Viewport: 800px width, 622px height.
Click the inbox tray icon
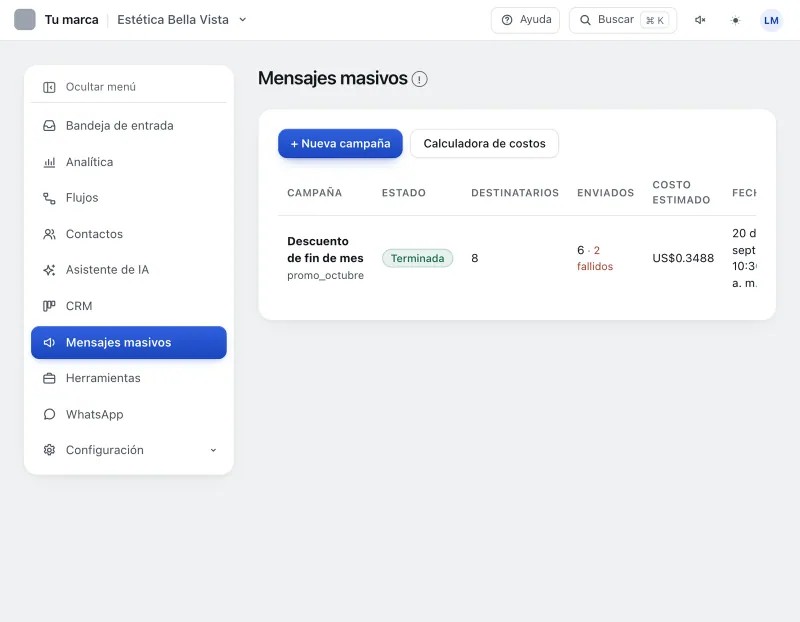click(x=49, y=126)
